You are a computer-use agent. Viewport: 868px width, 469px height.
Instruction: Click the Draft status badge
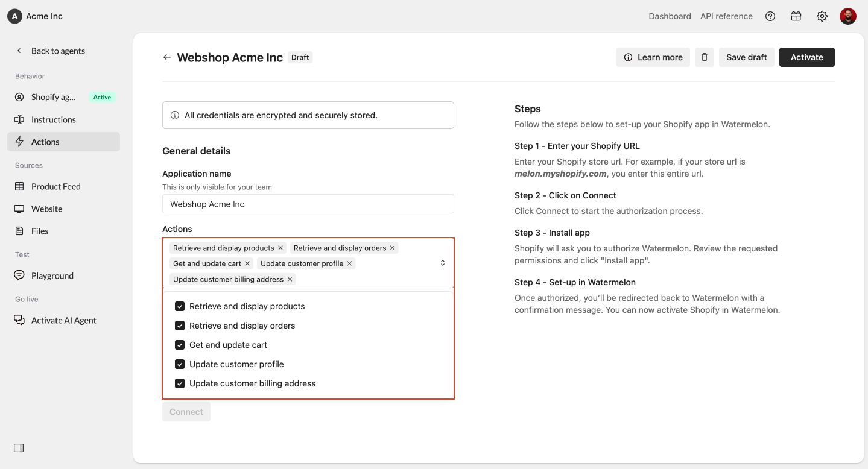click(300, 57)
